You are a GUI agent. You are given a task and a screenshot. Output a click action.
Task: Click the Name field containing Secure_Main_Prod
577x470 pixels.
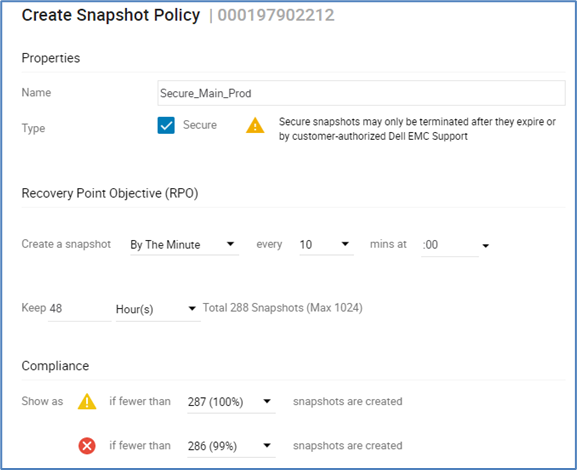361,93
